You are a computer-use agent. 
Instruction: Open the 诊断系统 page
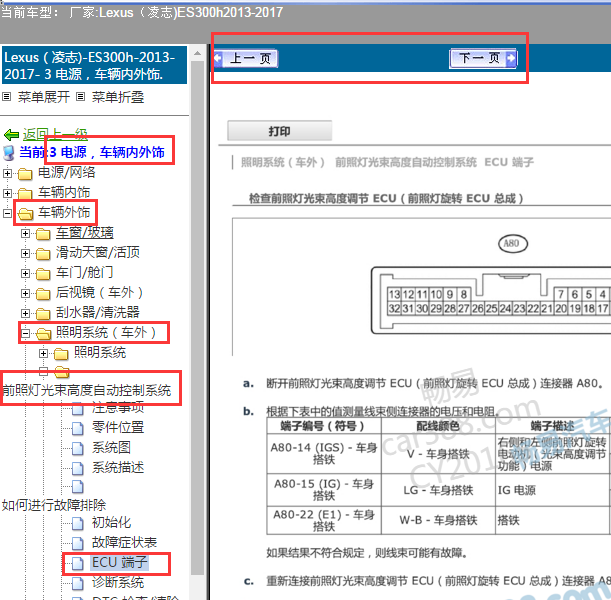(x=118, y=582)
